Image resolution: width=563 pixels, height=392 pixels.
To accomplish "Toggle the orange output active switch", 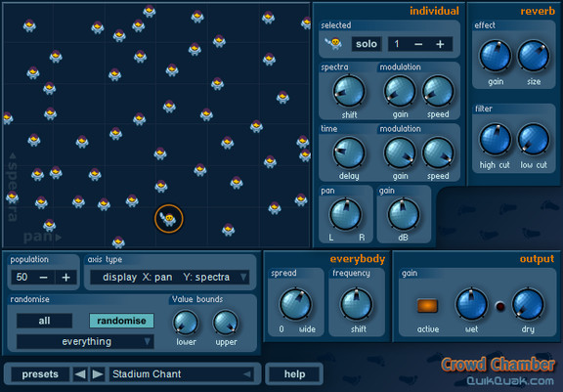I will pos(427,306).
